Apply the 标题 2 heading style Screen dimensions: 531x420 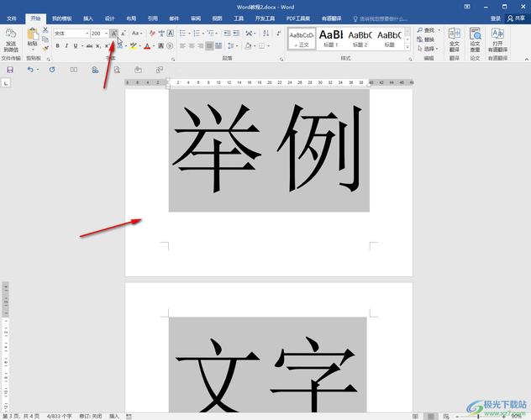[x=360, y=39]
